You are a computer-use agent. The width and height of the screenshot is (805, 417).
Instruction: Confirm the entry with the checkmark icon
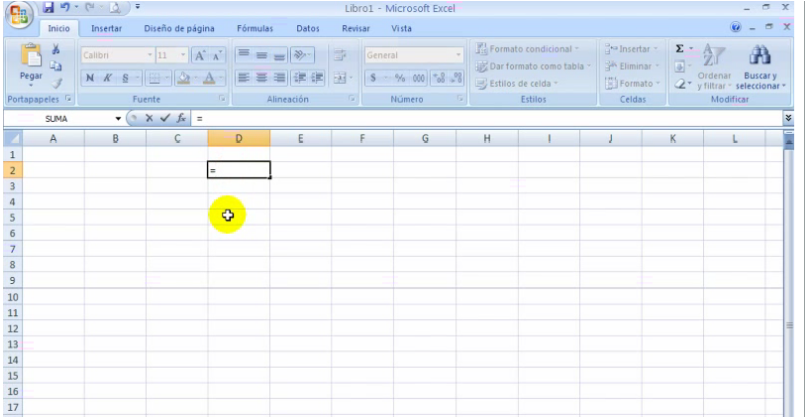coord(165,118)
